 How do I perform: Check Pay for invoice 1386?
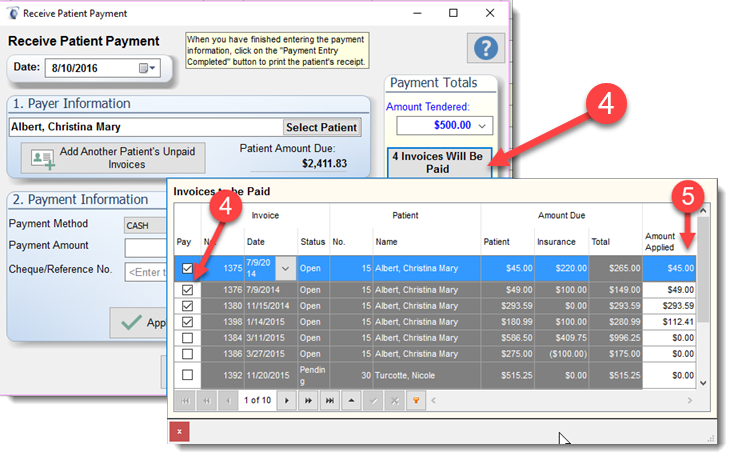187,354
